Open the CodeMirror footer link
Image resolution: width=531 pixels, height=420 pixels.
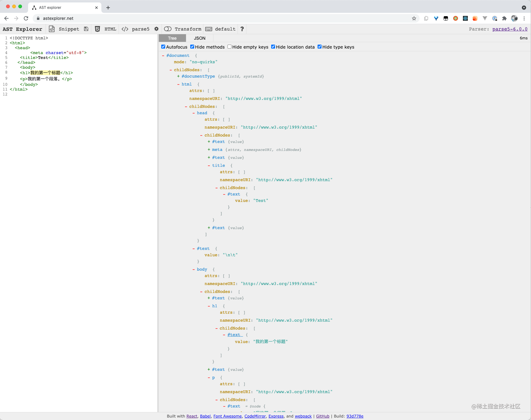tap(255, 416)
